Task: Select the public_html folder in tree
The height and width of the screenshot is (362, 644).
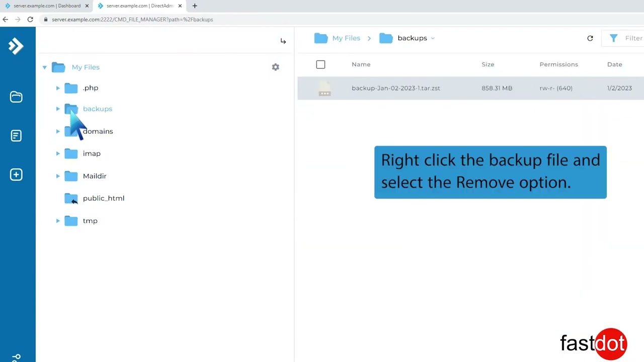Action: [x=103, y=198]
